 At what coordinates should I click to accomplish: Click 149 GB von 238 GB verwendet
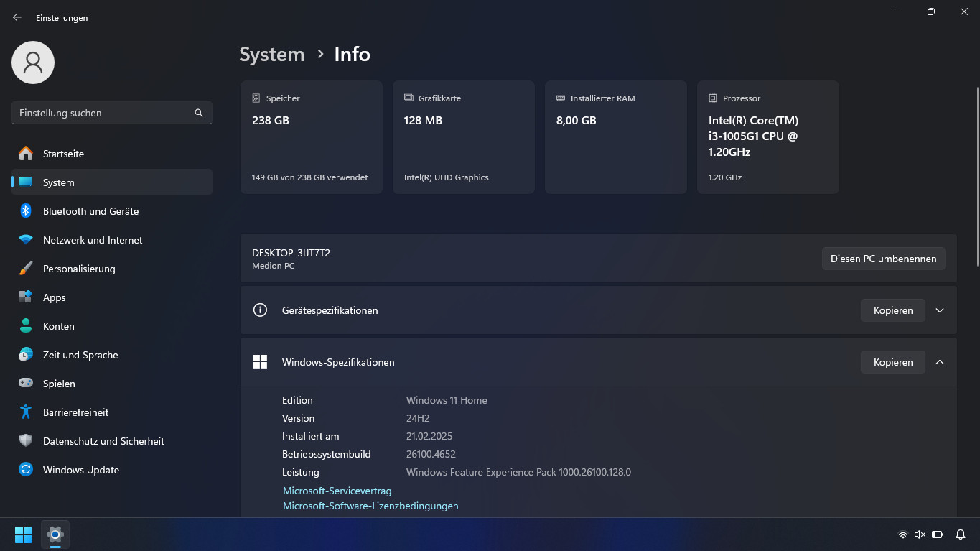pyautogui.click(x=310, y=177)
